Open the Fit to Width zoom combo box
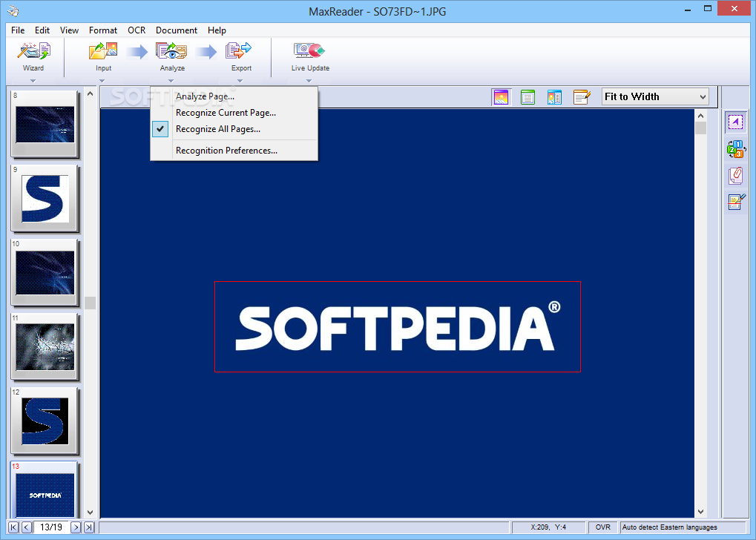Image resolution: width=756 pixels, height=540 pixels. (655, 97)
